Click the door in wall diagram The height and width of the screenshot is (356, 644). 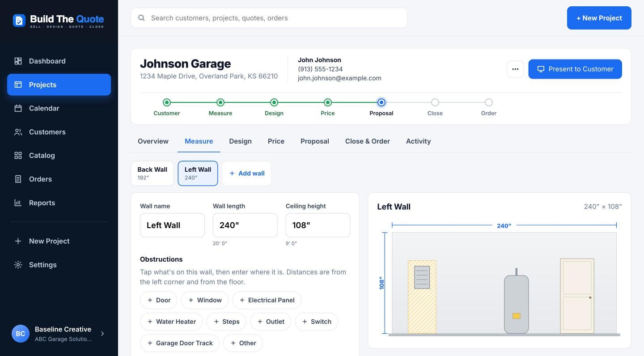point(577,296)
